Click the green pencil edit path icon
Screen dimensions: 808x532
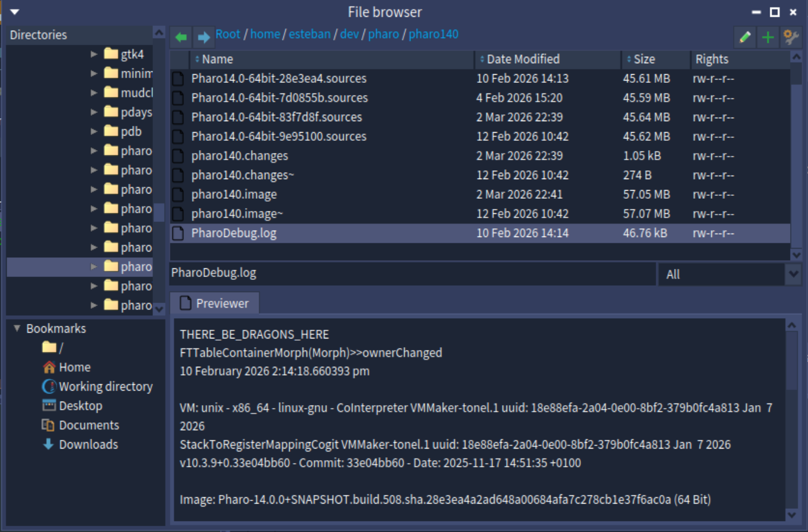[745, 38]
